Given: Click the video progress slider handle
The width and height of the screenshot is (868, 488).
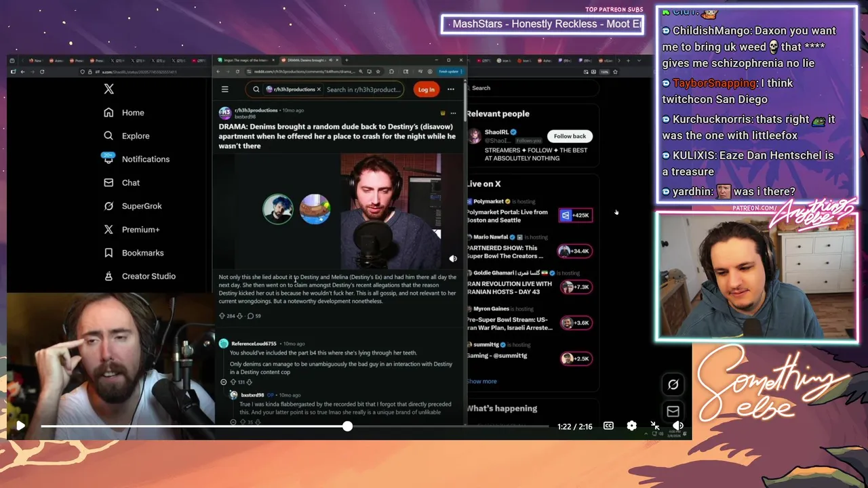Looking at the screenshot, I should click(x=347, y=426).
